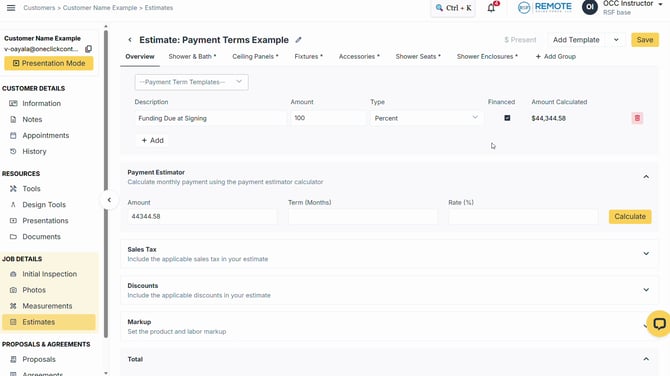
Task: Open the Documents folder icon
Action: (13, 236)
